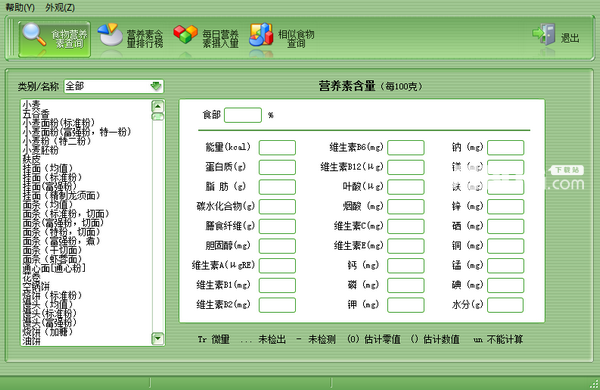Select 面条(标准粉，切面) in the list
The image size is (600, 390).
tap(66, 214)
